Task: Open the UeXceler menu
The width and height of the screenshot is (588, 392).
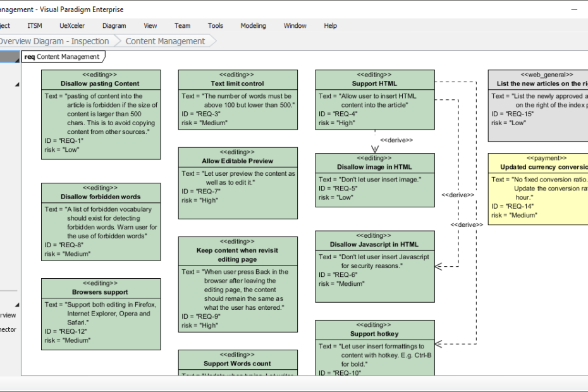Action: point(71,26)
